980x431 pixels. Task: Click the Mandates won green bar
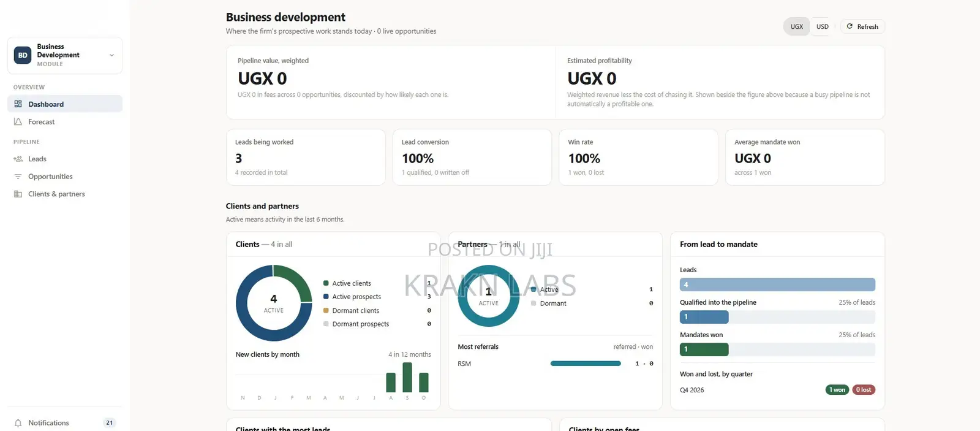pos(704,349)
